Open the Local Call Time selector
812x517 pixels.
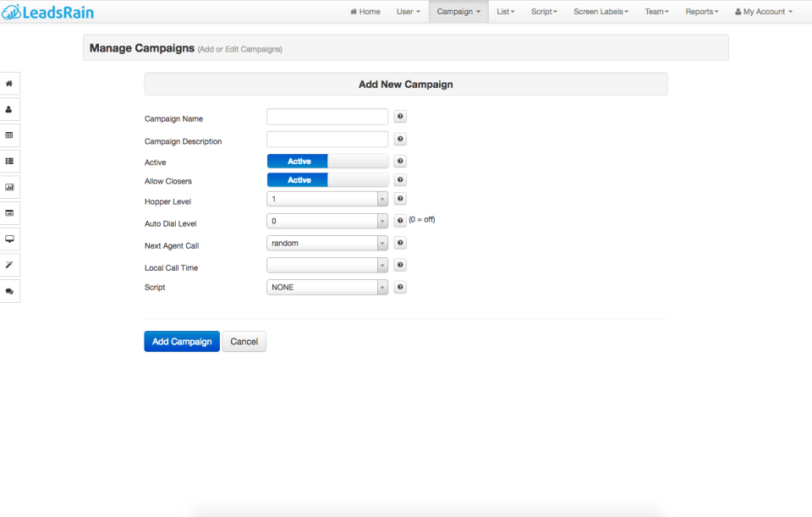[x=326, y=265]
